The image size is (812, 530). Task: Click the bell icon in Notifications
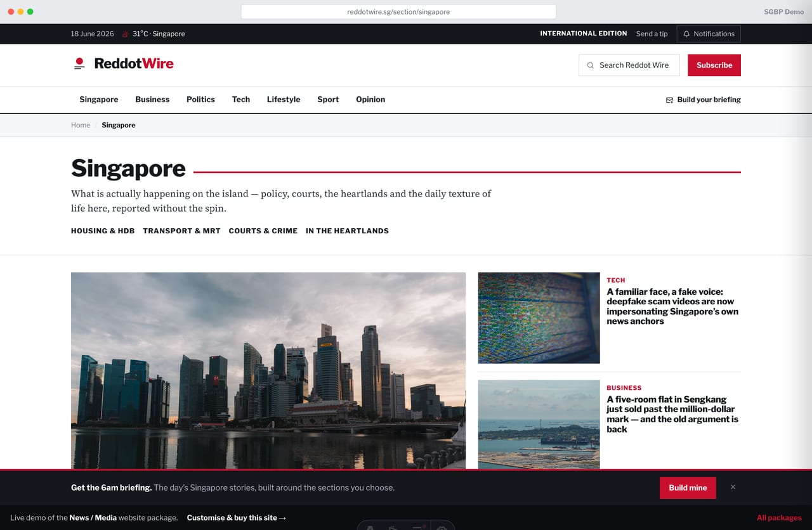click(686, 34)
